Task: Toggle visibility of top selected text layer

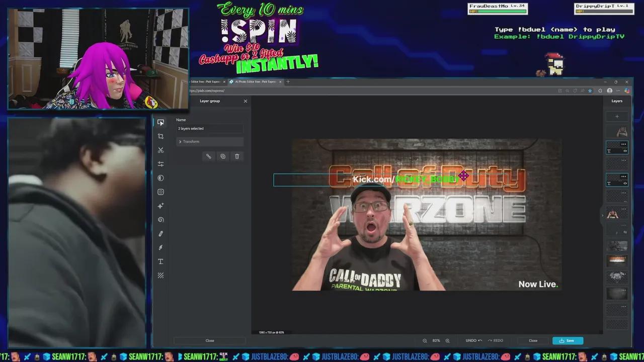Action: click(625, 151)
